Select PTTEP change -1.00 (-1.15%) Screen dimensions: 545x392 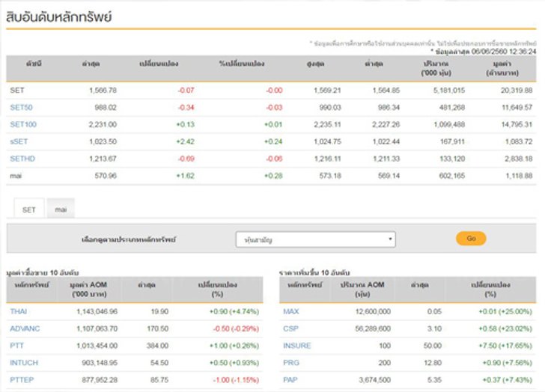pyautogui.click(x=236, y=380)
